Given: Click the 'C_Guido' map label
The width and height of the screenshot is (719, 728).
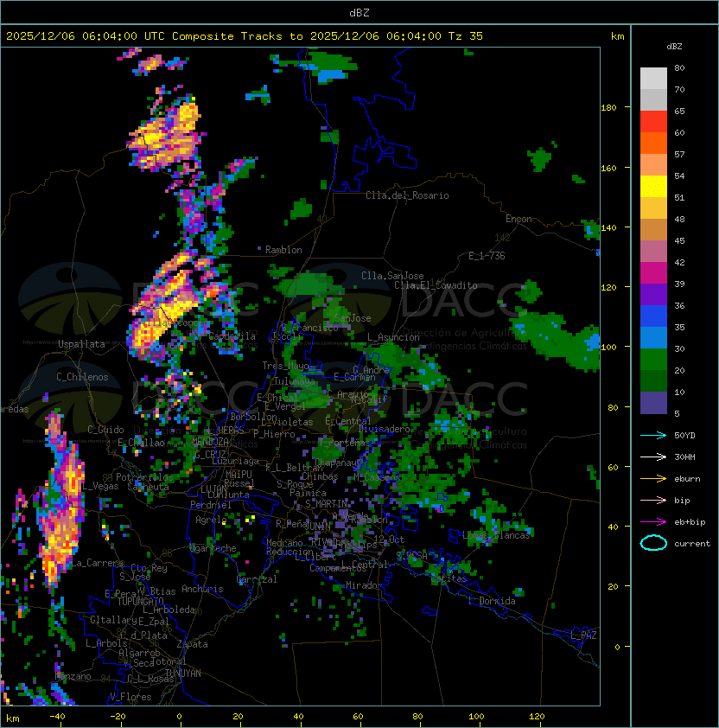Looking at the screenshot, I should coord(105,430).
